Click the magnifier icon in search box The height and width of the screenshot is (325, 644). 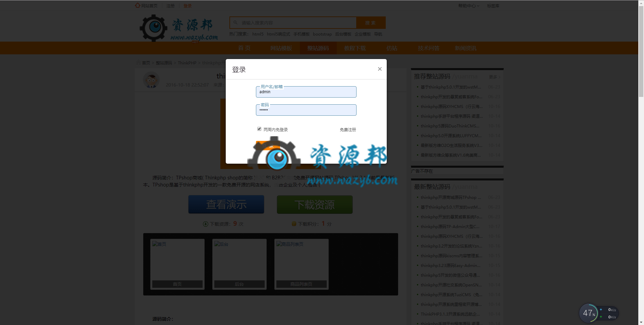coord(235,22)
